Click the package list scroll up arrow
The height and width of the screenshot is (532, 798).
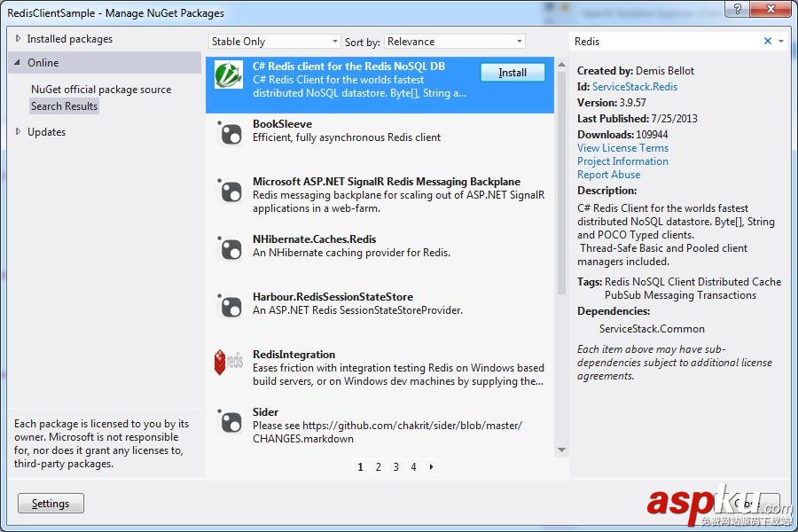tap(561, 65)
